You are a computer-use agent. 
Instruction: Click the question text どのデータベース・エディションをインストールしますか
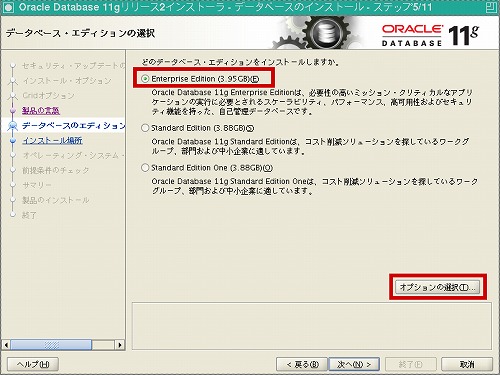(240, 62)
